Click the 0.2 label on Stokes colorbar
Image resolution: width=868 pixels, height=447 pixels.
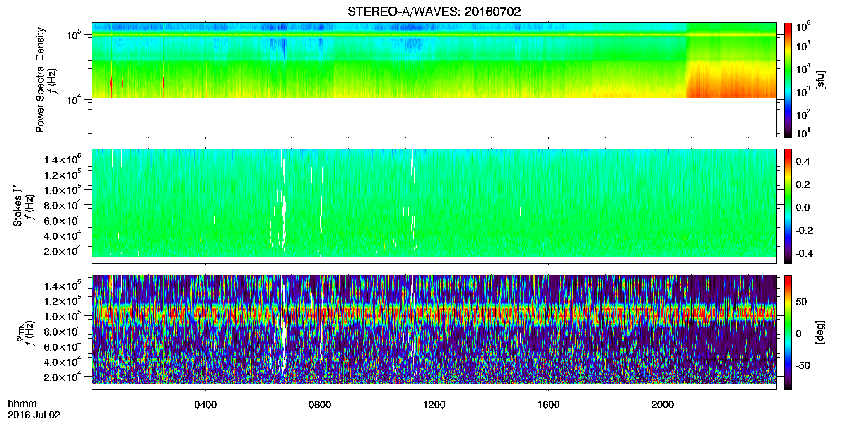pyautogui.click(x=803, y=185)
